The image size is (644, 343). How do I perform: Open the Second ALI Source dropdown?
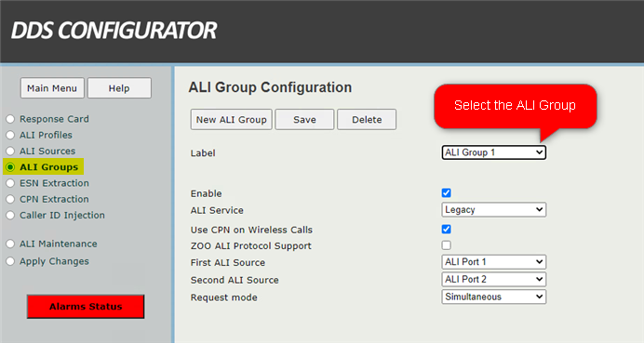click(x=493, y=279)
